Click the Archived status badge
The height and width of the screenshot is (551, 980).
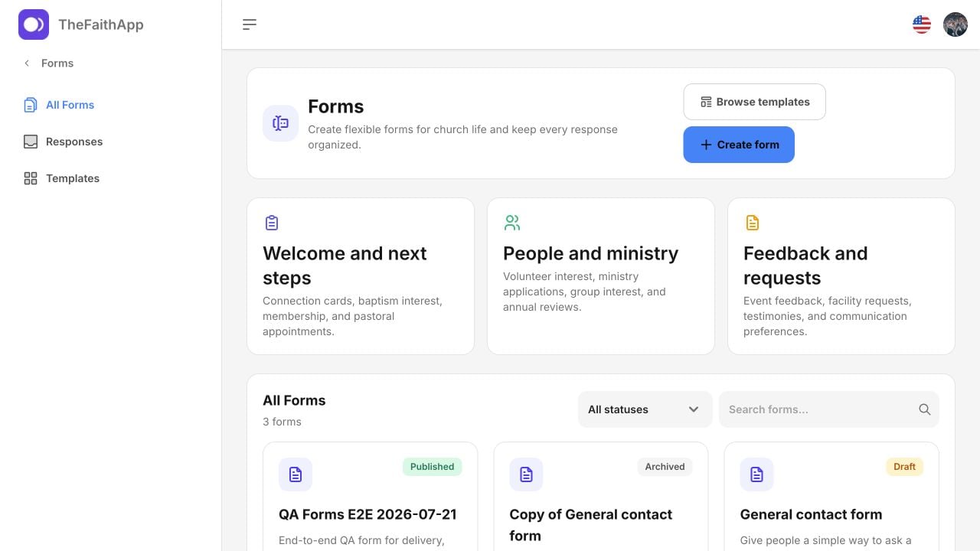pyautogui.click(x=665, y=467)
